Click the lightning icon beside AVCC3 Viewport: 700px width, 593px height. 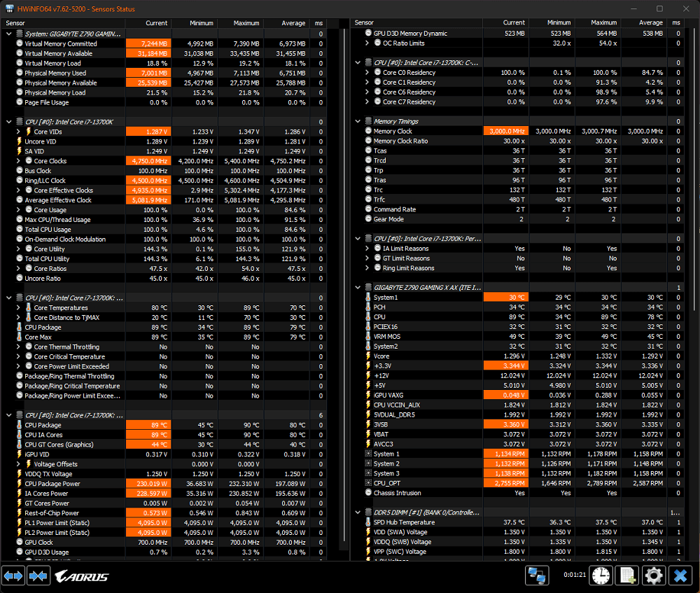(x=368, y=444)
